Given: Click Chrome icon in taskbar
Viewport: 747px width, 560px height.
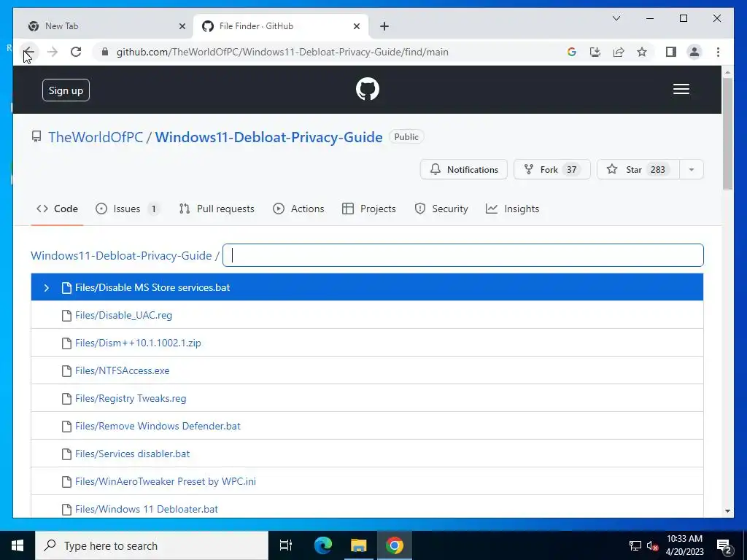Looking at the screenshot, I should point(395,545).
